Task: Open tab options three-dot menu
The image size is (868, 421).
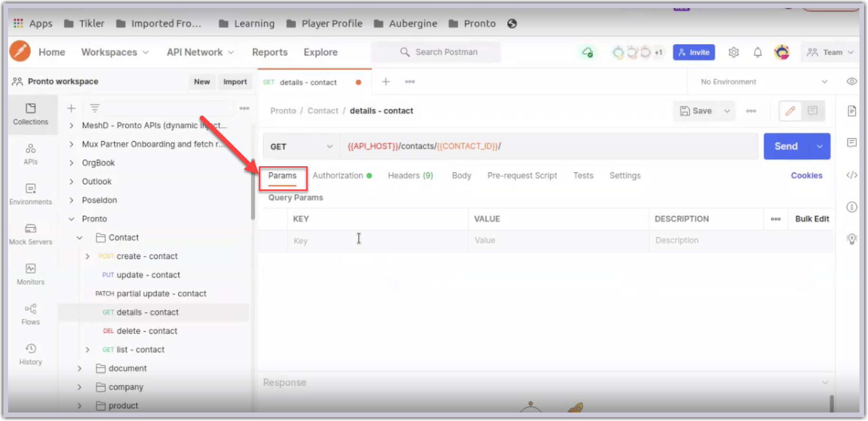Action: (410, 81)
